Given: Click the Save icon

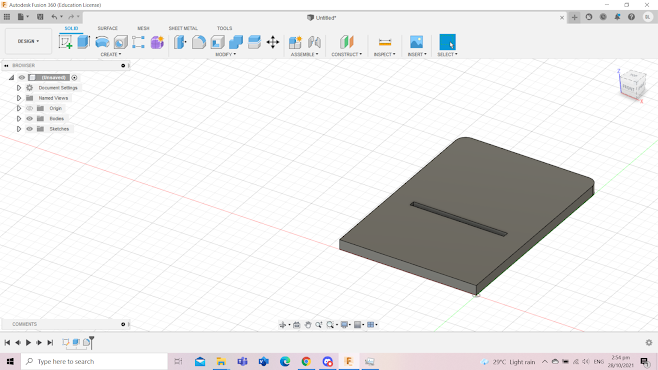Looking at the screenshot, I should pos(40,17).
